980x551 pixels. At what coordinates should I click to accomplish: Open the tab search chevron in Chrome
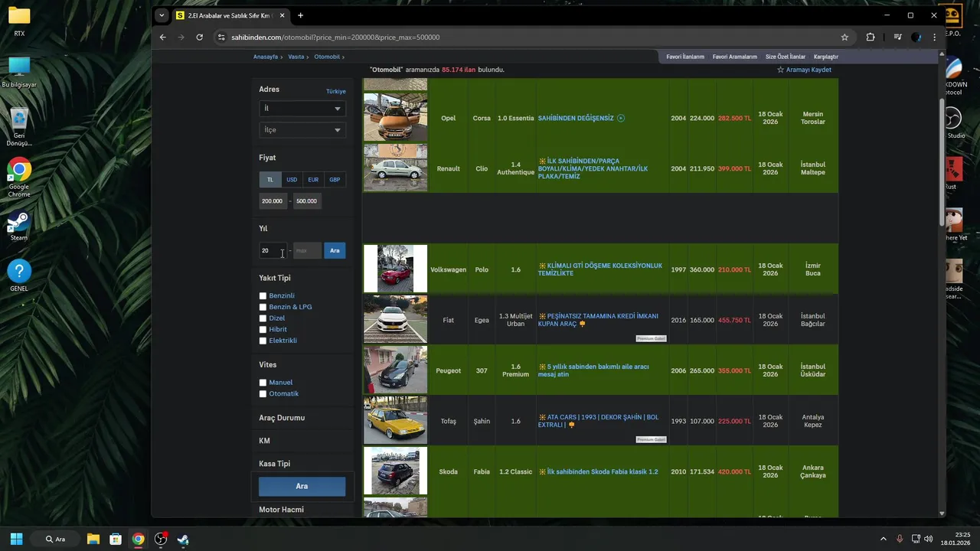pyautogui.click(x=162, y=15)
